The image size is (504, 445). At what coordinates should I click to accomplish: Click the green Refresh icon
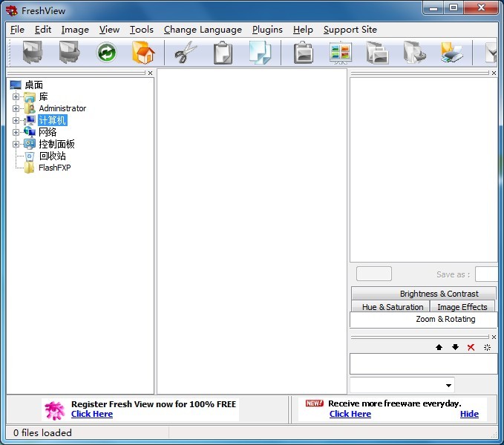pyautogui.click(x=106, y=53)
